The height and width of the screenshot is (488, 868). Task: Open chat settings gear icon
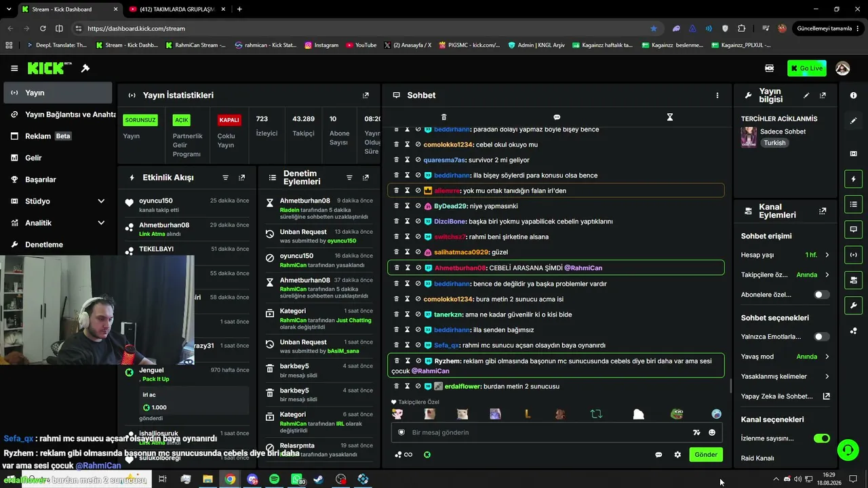point(677,455)
